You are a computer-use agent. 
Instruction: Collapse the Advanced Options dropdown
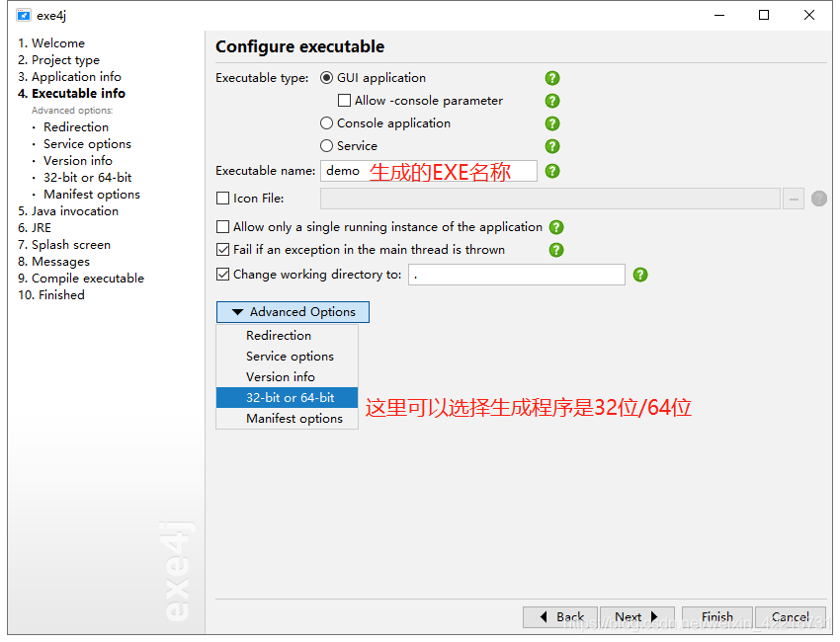[293, 312]
